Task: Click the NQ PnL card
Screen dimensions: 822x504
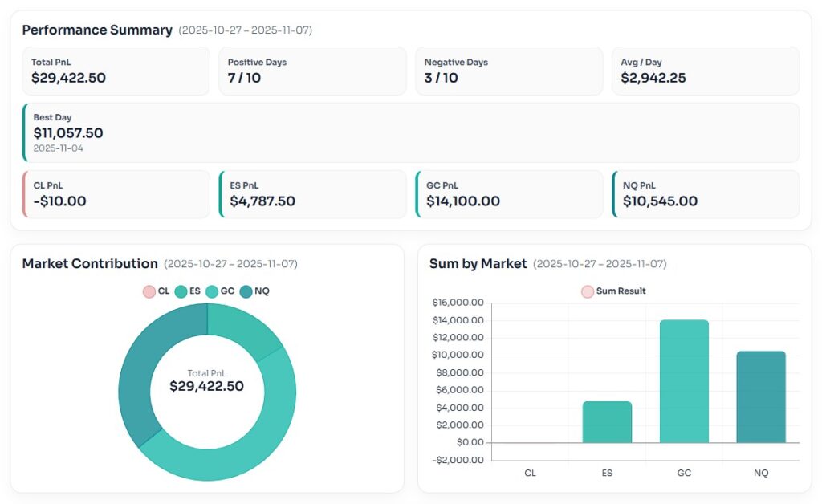Action: pos(705,194)
